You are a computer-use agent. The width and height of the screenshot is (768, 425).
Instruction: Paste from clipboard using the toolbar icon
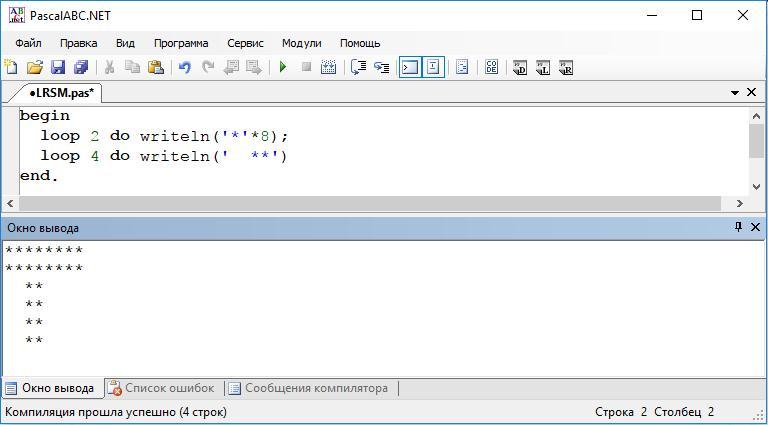(156, 67)
